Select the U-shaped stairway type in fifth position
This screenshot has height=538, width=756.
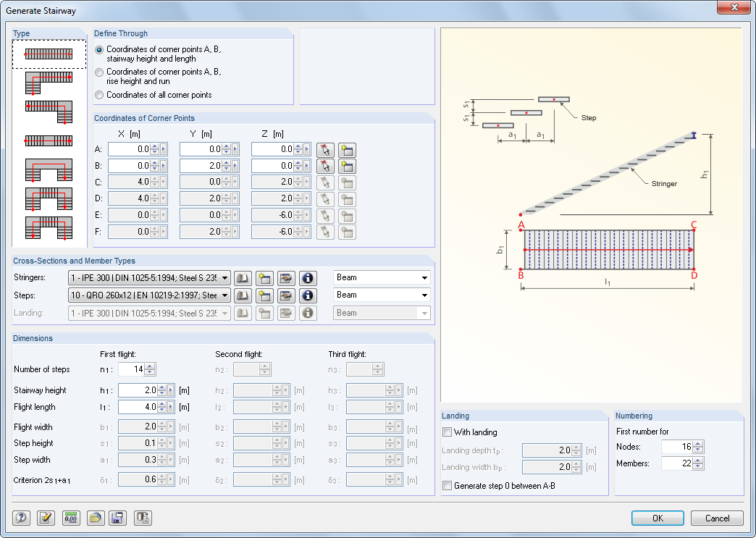[49, 170]
